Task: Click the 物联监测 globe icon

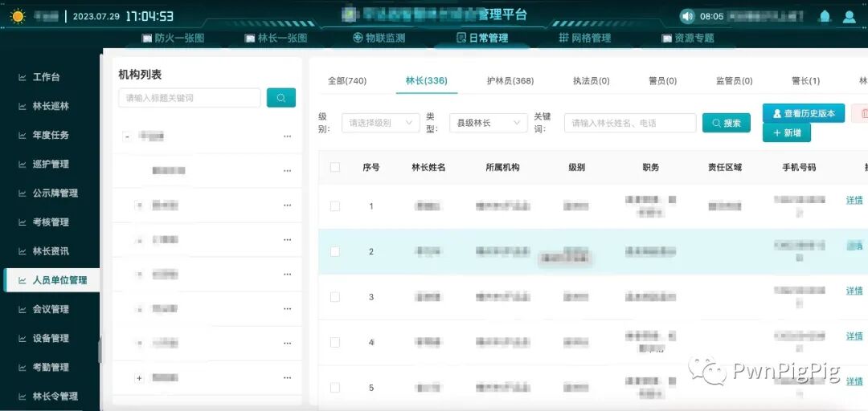Action: click(358, 38)
